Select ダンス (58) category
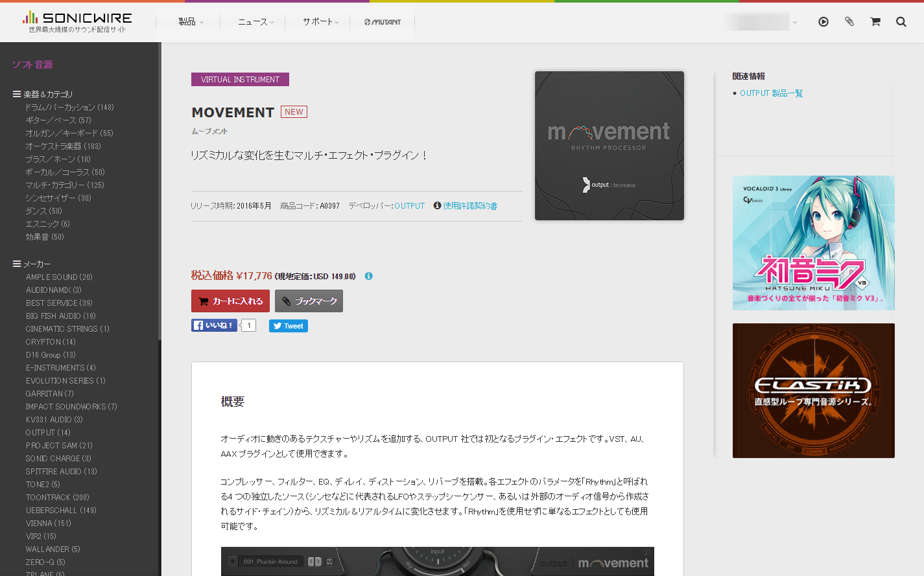 click(44, 211)
